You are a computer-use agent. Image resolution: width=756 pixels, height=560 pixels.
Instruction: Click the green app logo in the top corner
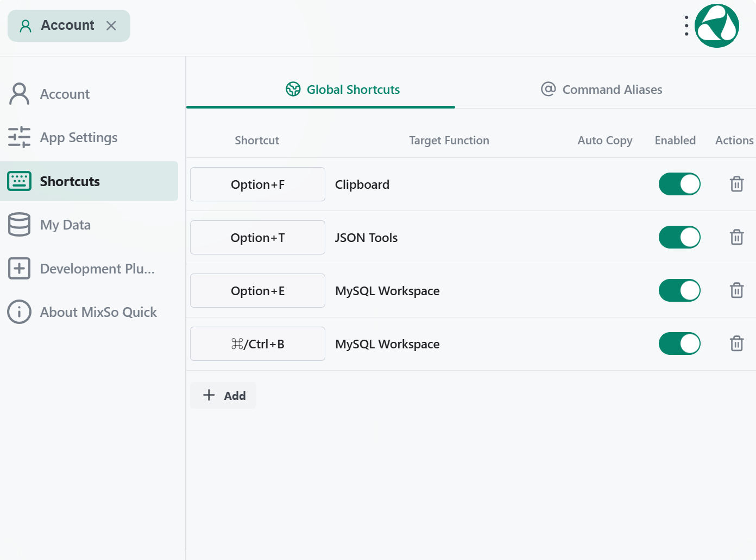717,26
